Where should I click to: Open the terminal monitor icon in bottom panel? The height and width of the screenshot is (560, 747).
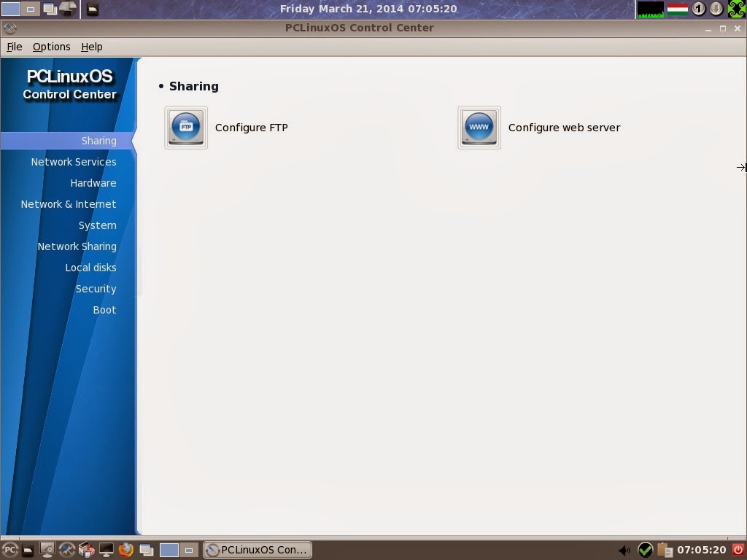[107, 550]
